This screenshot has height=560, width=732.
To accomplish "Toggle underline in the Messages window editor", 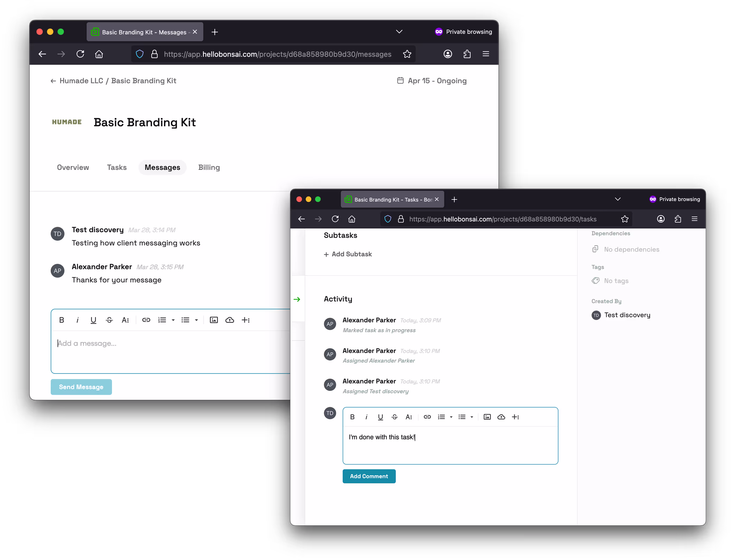I will [x=93, y=320].
